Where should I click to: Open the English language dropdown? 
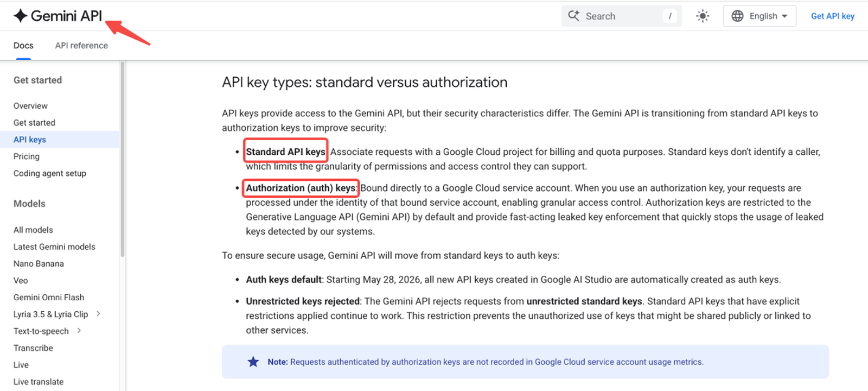759,16
